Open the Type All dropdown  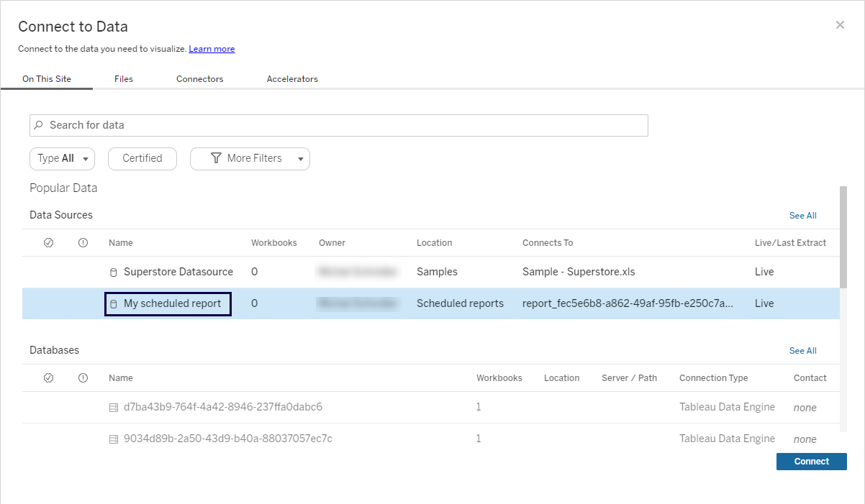pos(62,159)
